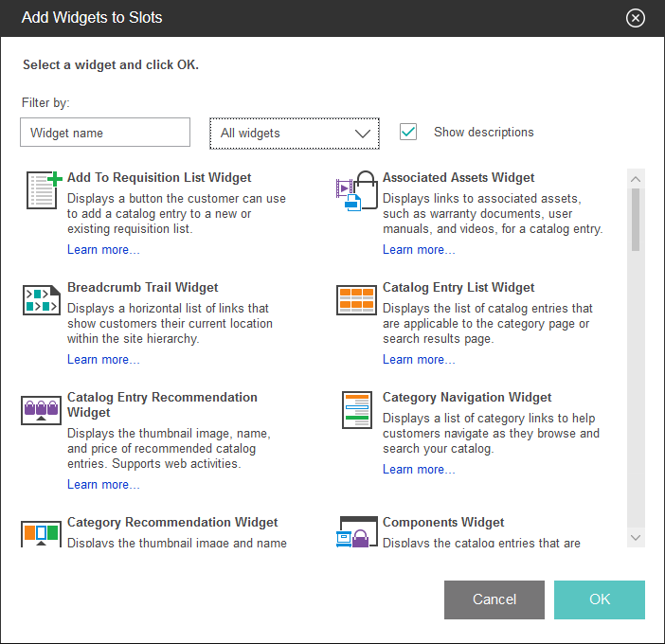Click the Widget name filter field
Viewport: 665px width, 644px height.
pyautogui.click(x=105, y=134)
